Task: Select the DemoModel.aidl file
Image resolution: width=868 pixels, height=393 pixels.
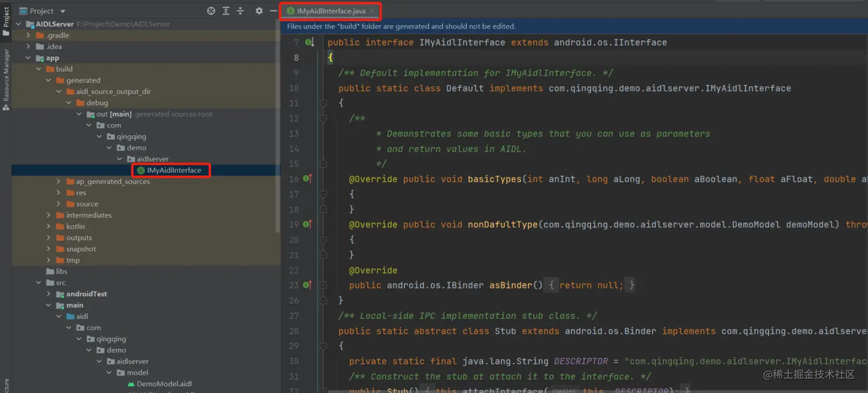Action: point(159,384)
